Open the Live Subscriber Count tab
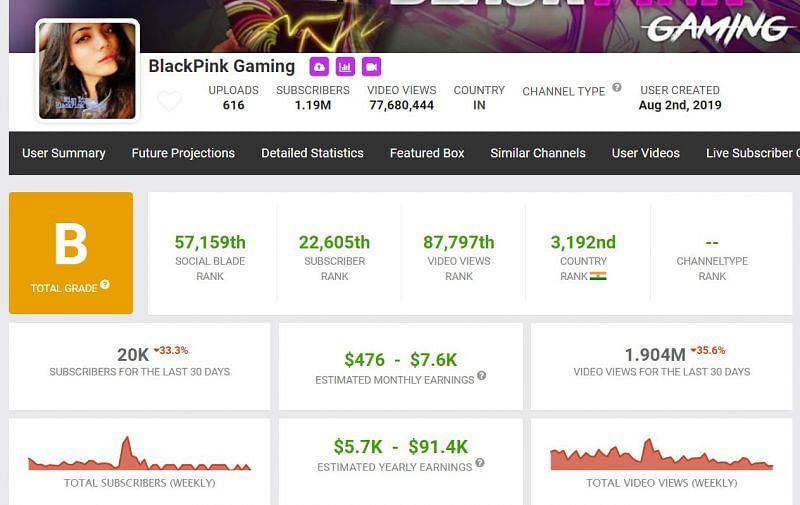 [x=753, y=153]
